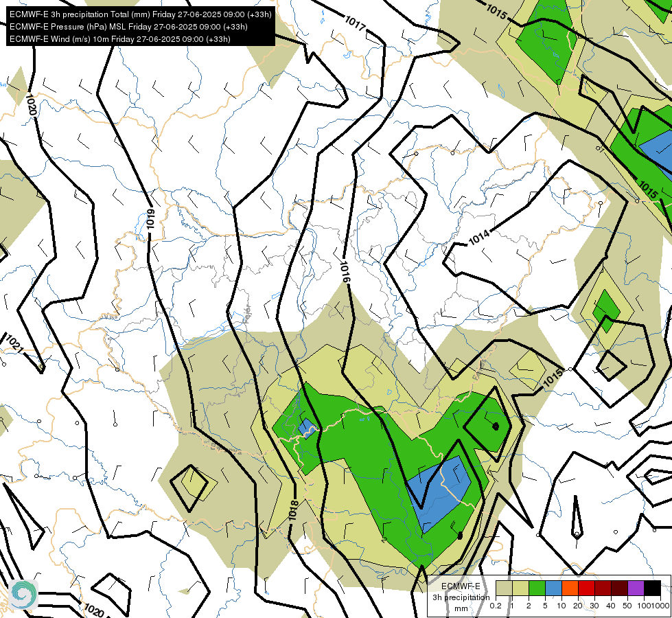672x618 pixels.
Task: Select the green 2–5 mm legend swatch
Action: [537, 588]
